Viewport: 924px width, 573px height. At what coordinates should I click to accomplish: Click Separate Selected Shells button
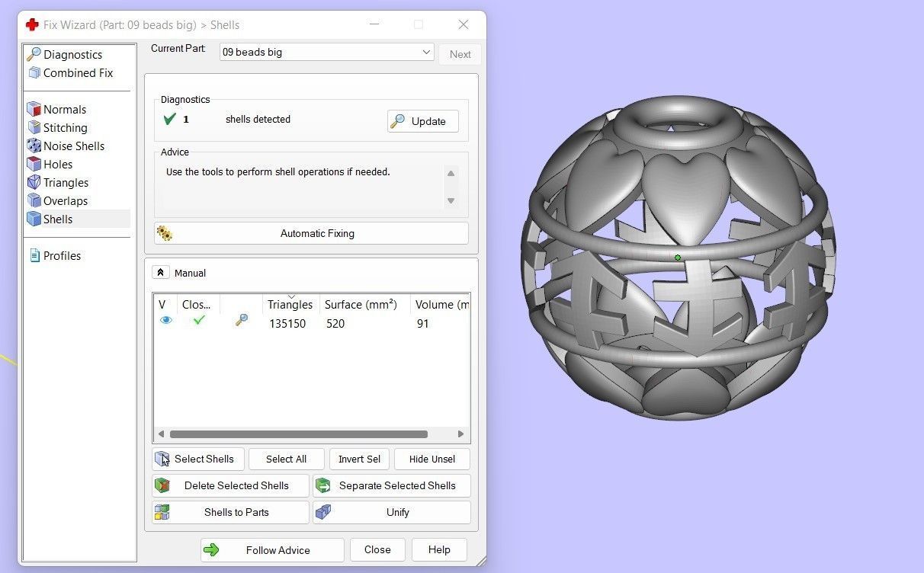(x=392, y=485)
